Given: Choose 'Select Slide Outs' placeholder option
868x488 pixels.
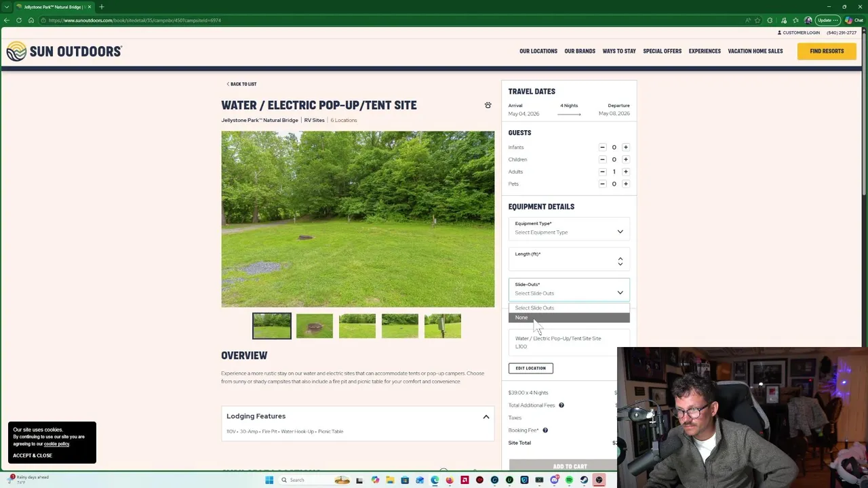Looking at the screenshot, I should pyautogui.click(x=569, y=308).
